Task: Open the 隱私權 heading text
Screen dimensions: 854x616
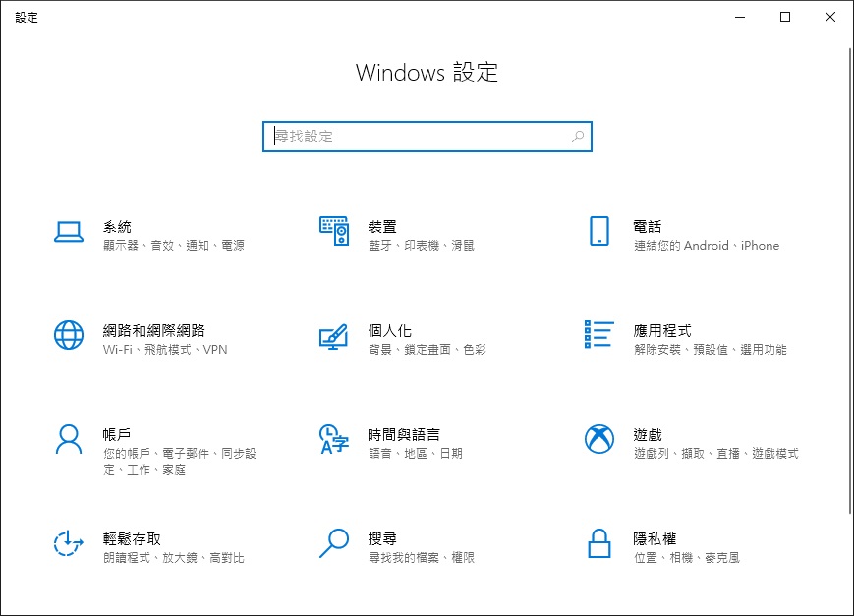Action: pyautogui.click(x=655, y=538)
